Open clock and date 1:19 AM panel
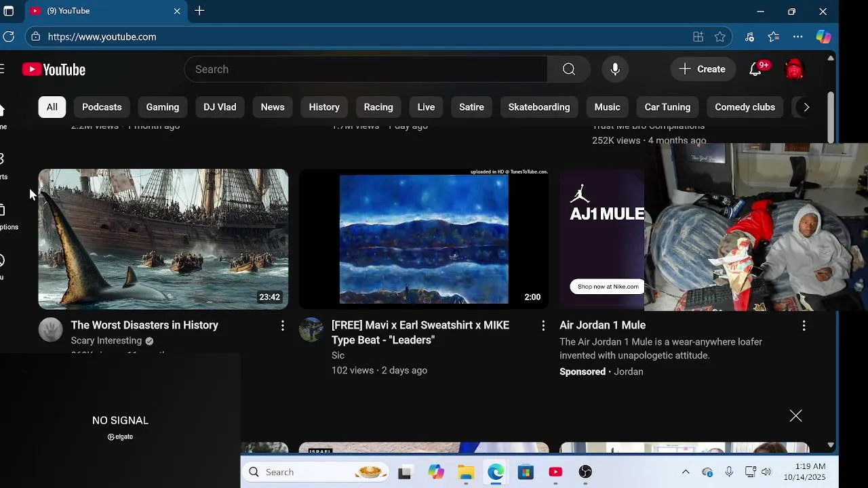Screen dimensions: 868x488 (806, 472)
